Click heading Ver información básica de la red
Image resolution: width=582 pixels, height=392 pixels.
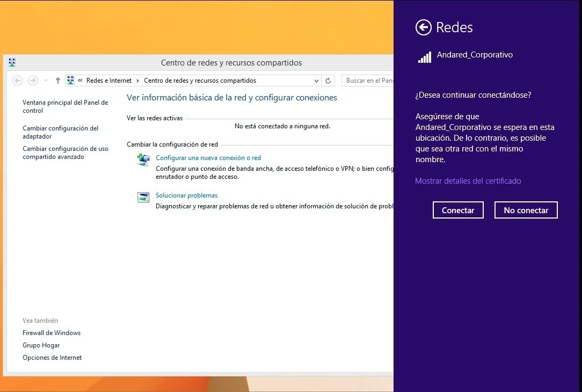point(232,98)
